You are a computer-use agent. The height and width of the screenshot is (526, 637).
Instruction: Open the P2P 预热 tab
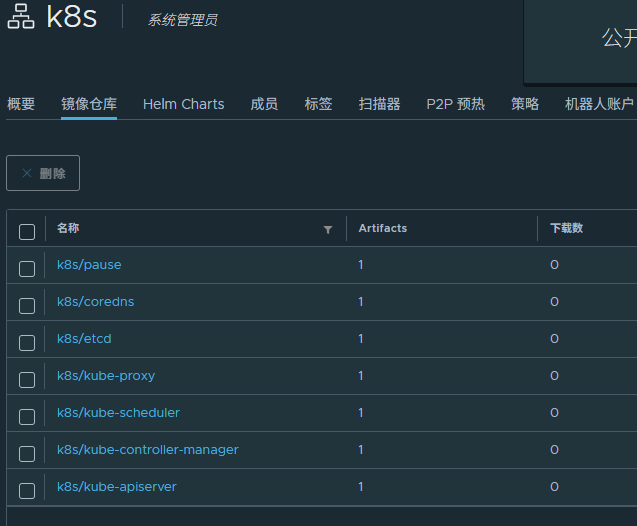(x=456, y=104)
